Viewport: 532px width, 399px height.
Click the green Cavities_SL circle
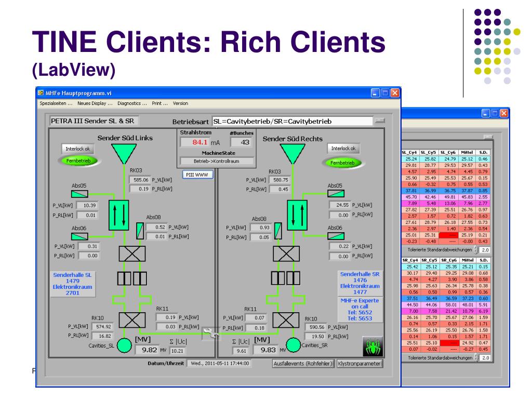click(x=124, y=345)
